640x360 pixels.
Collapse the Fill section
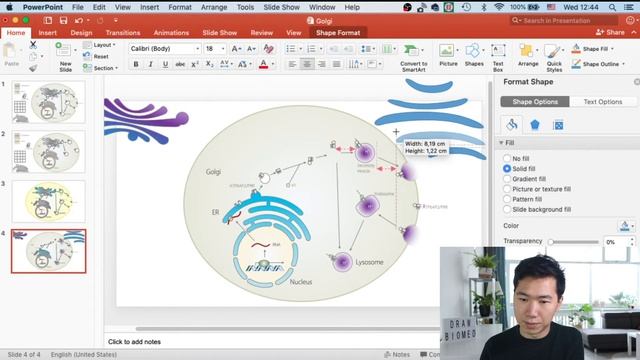click(x=501, y=143)
